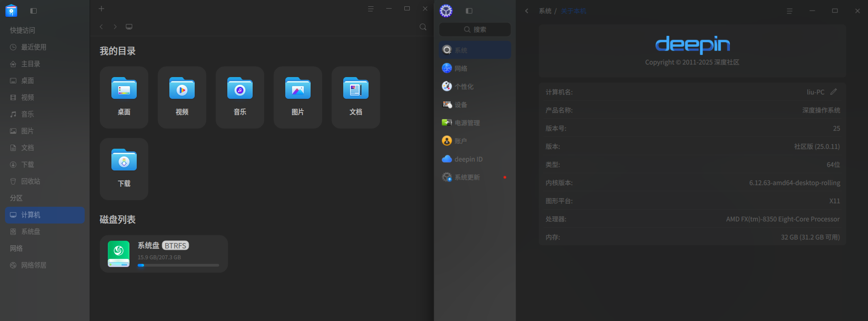Toggle the control center sidebar panel
The image size is (868, 321).
point(469,11)
